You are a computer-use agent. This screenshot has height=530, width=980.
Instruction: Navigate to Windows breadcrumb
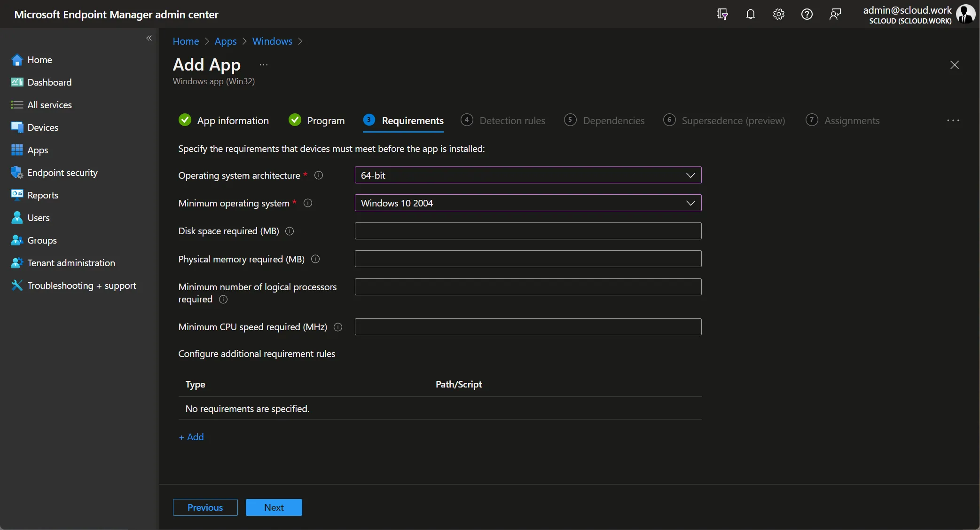(x=272, y=41)
